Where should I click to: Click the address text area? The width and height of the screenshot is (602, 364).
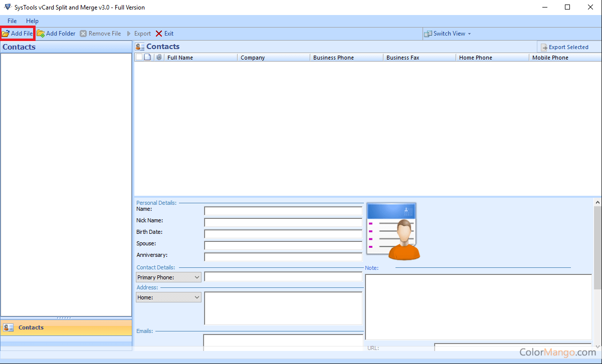(x=283, y=308)
